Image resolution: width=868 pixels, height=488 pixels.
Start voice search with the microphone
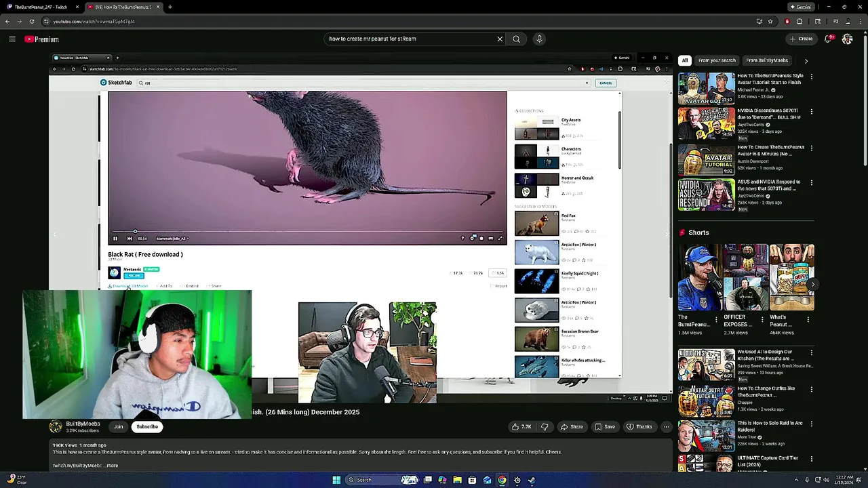point(539,39)
